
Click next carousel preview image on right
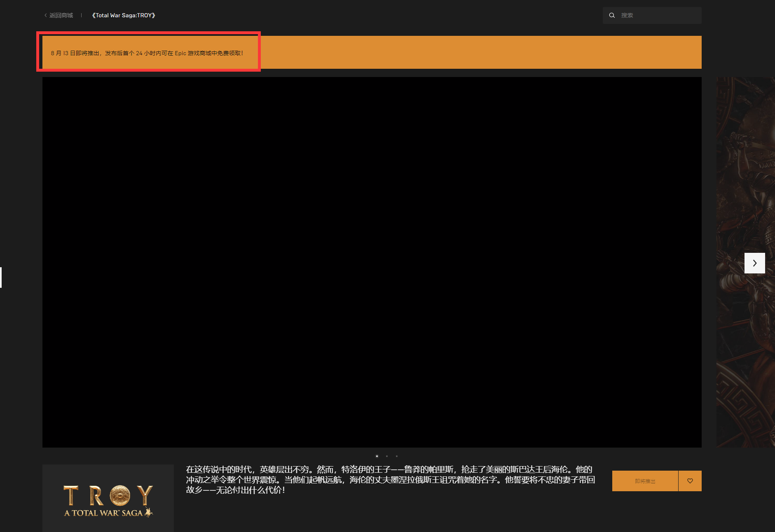click(x=745, y=262)
